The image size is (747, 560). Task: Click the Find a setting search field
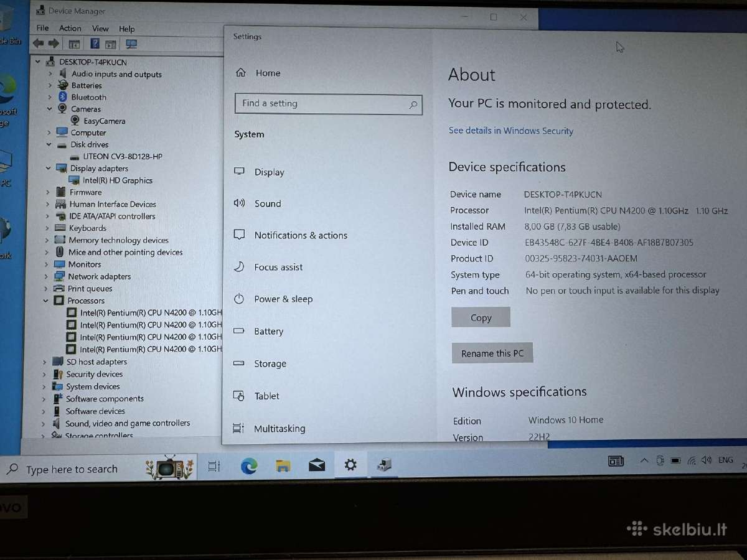pos(329,104)
